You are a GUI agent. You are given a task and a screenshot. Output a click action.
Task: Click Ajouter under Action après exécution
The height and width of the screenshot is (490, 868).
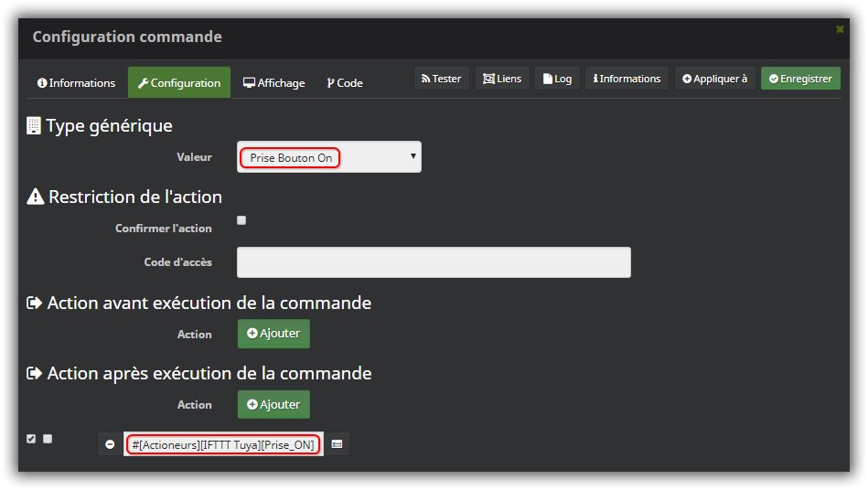(x=273, y=404)
